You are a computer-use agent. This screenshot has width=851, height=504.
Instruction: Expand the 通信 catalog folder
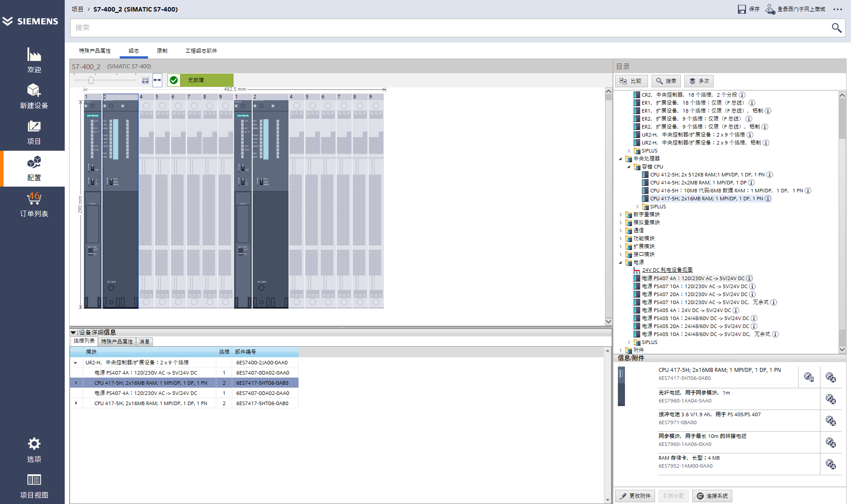(x=621, y=231)
